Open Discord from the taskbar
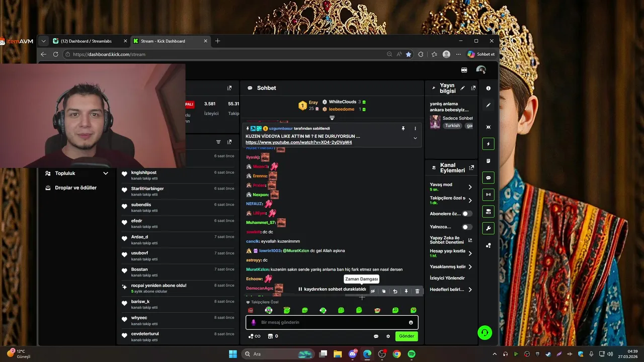This screenshot has width=644, height=362. (x=353, y=354)
